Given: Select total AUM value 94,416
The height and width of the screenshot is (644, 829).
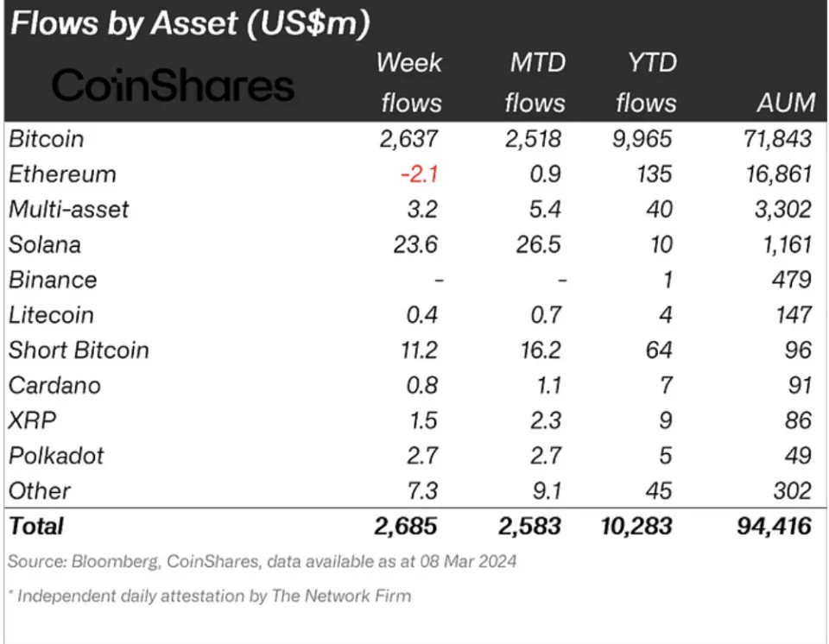Looking at the screenshot, I should pos(775,525).
